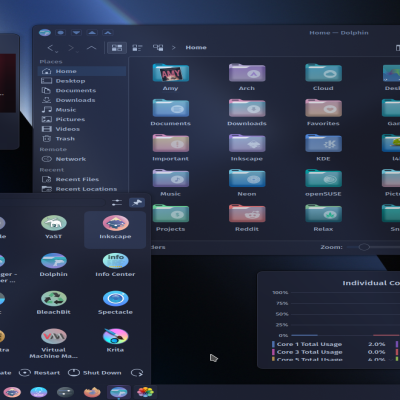The width and height of the screenshot is (400, 400).
Task: Go up one folder level in Dolphin
Action: [x=91, y=48]
